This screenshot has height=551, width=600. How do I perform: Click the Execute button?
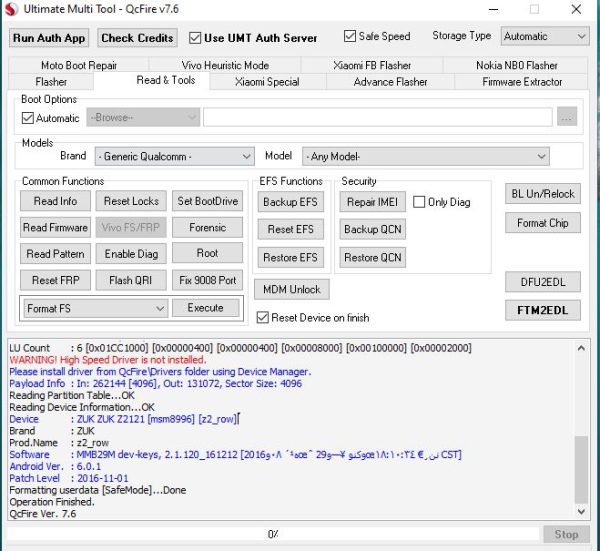click(x=205, y=308)
